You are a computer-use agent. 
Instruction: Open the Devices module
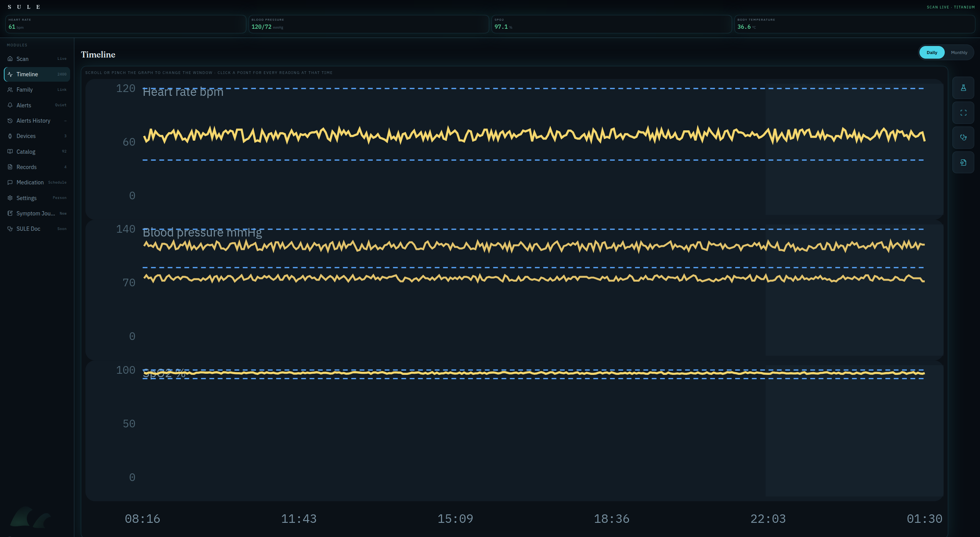(x=37, y=136)
